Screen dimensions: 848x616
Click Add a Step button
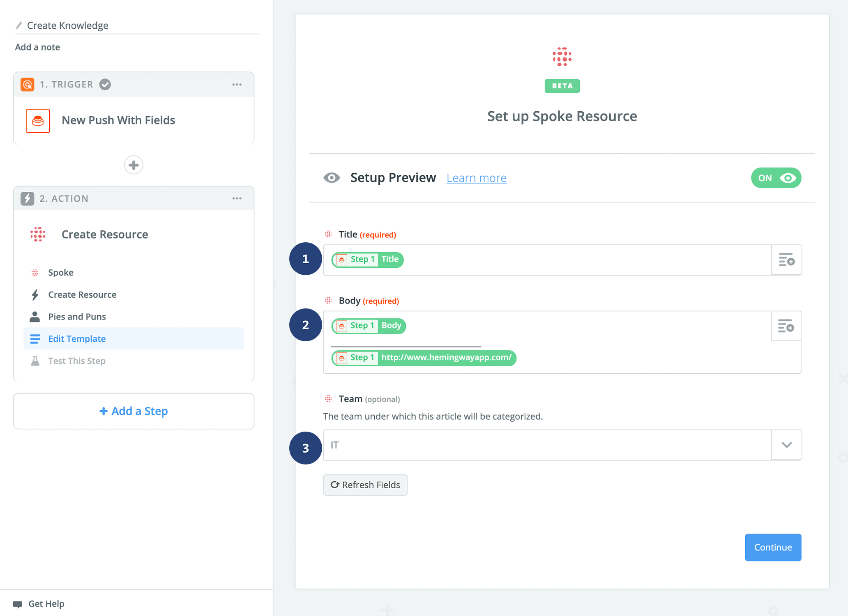tap(134, 411)
